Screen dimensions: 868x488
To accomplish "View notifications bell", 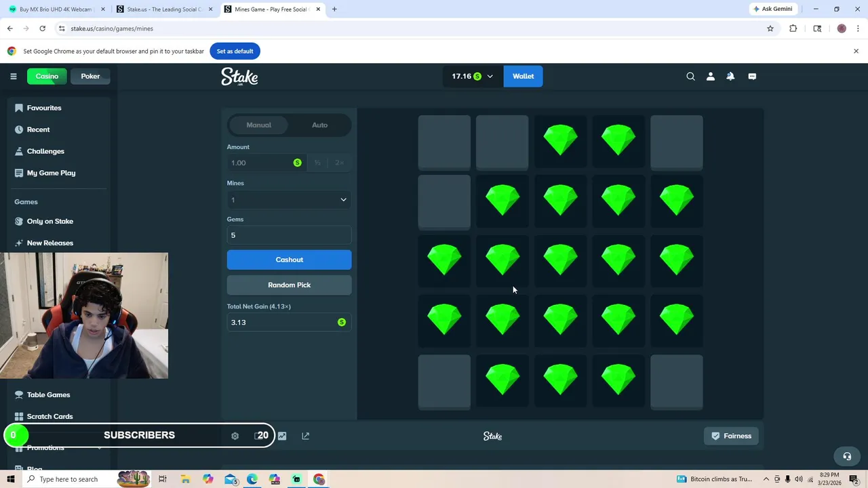I will (x=730, y=77).
